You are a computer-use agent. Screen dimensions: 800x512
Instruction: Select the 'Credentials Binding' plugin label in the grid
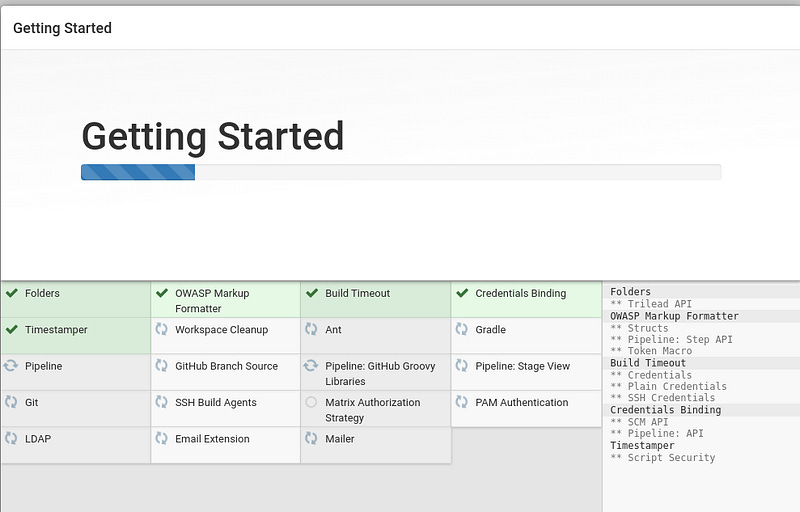[521, 293]
